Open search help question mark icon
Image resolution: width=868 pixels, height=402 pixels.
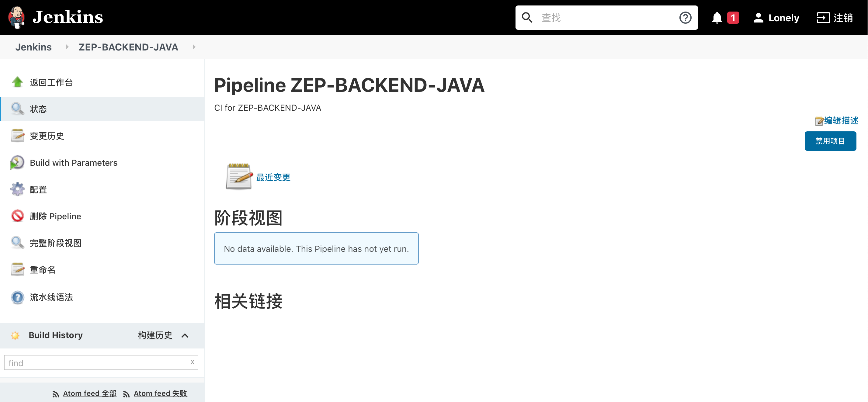pyautogui.click(x=685, y=18)
